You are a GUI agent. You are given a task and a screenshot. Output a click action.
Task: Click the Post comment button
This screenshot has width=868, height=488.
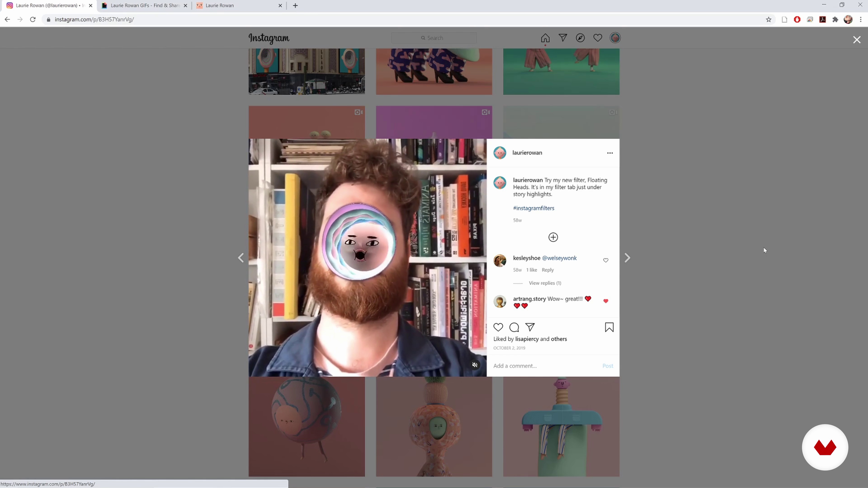(608, 366)
